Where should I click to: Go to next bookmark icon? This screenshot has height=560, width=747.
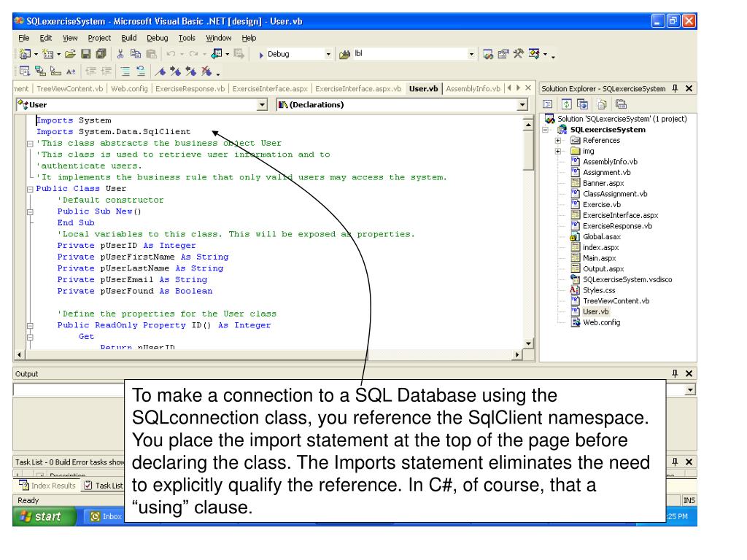pyautogui.click(x=176, y=71)
